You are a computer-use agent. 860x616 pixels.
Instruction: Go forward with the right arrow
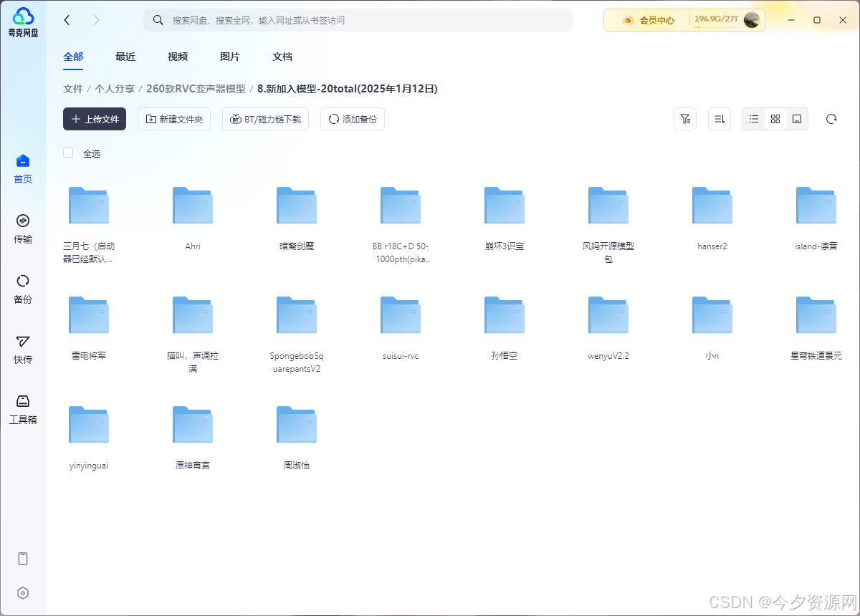pyautogui.click(x=97, y=20)
